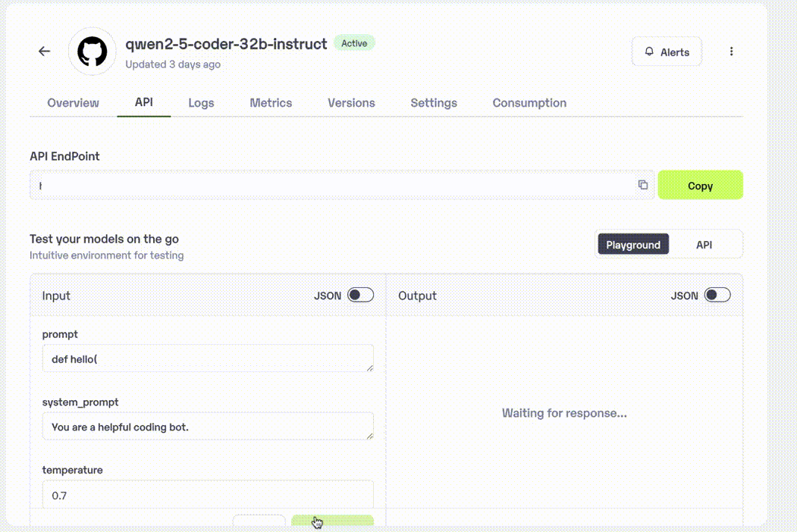
Task: Switch to the Overview tab
Action: [x=74, y=102]
